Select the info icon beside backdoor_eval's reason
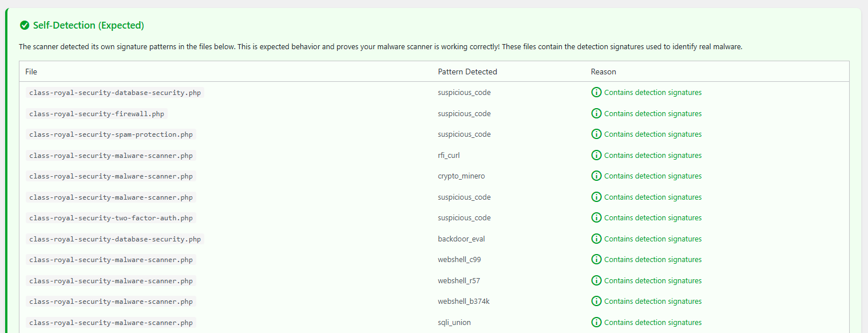This screenshot has width=868, height=333. [596, 238]
